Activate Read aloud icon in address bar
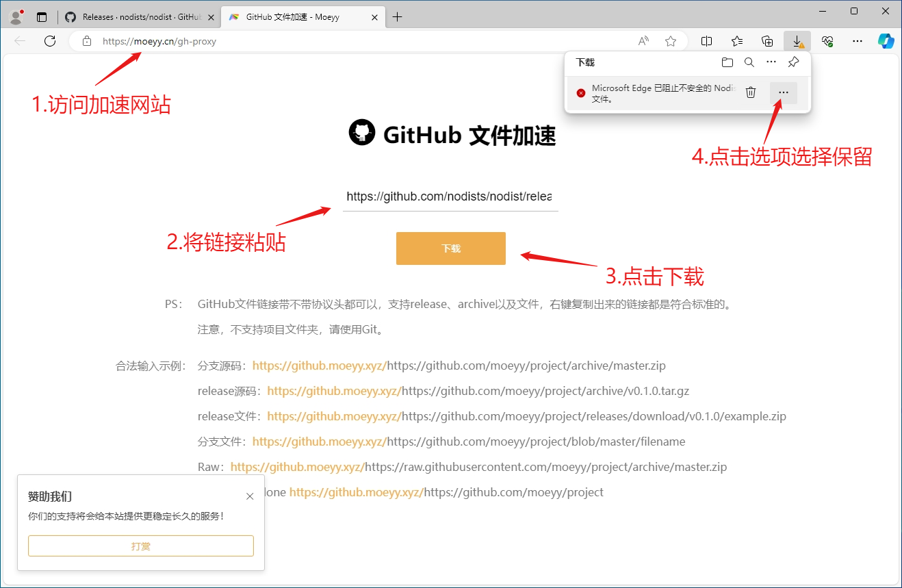Screen dimensions: 902x588 coord(643,41)
